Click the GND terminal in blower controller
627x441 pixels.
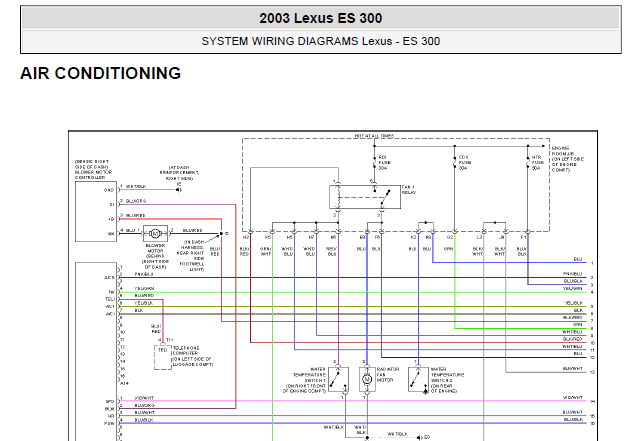pyautogui.click(x=109, y=190)
